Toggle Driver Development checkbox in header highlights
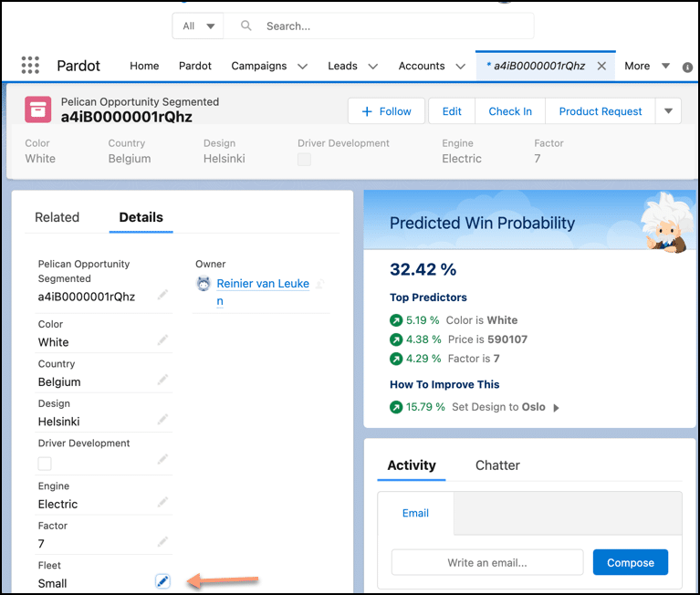 point(304,160)
